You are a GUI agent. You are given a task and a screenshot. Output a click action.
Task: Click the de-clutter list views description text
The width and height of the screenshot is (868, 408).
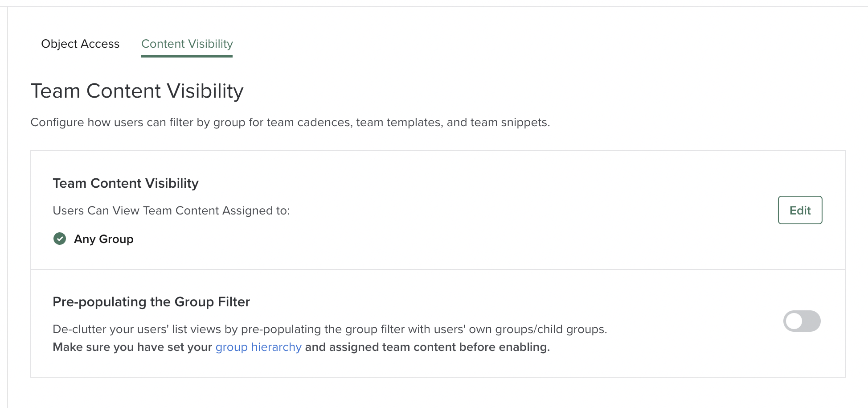pos(330,330)
